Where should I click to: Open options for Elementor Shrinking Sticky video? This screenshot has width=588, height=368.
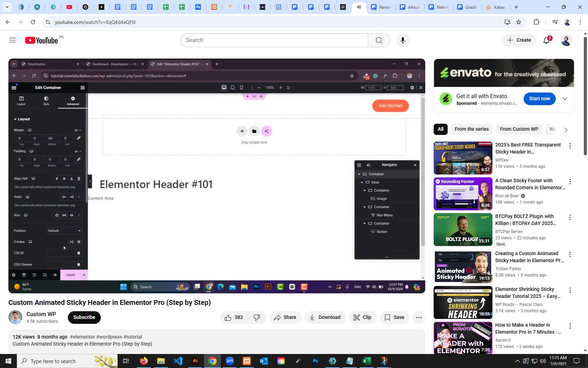click(x=570, y=290)
